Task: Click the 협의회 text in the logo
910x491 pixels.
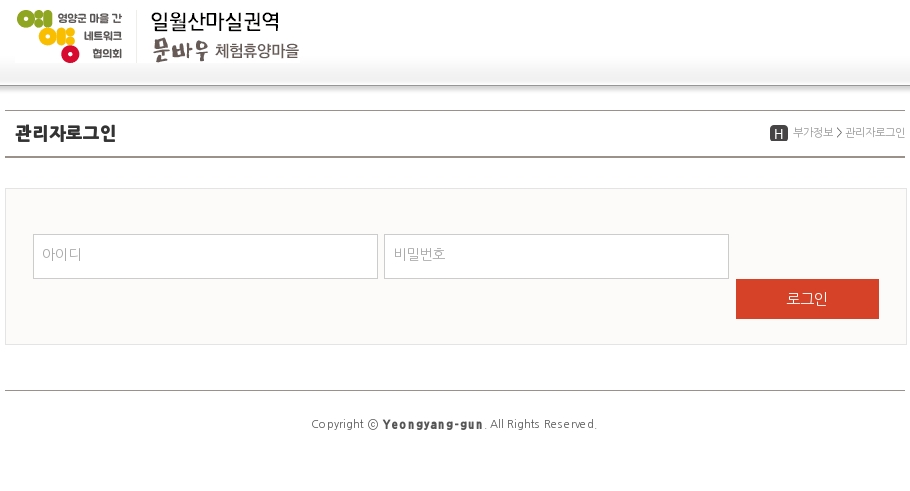Action: (x=107, y=53)
